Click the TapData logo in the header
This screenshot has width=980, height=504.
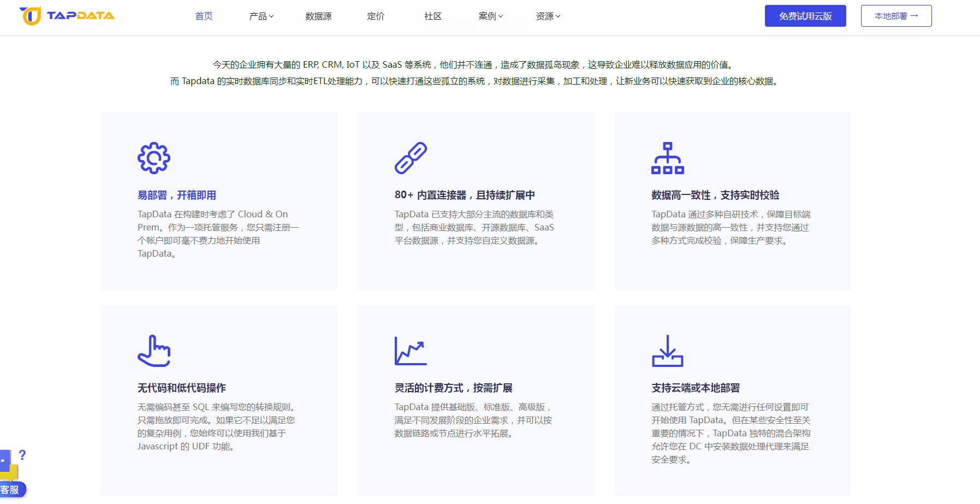click(67, 16)
